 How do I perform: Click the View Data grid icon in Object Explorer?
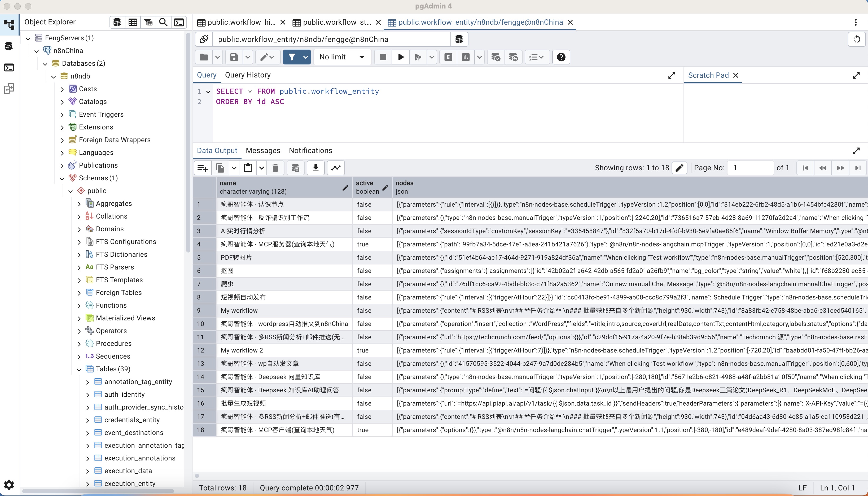pos(133,23)
